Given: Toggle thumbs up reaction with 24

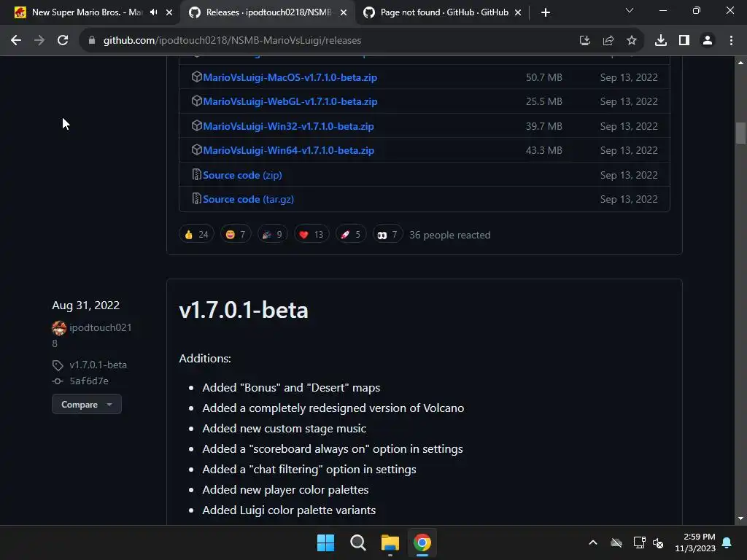Looking at the screenshot, I should click(196, 235).
